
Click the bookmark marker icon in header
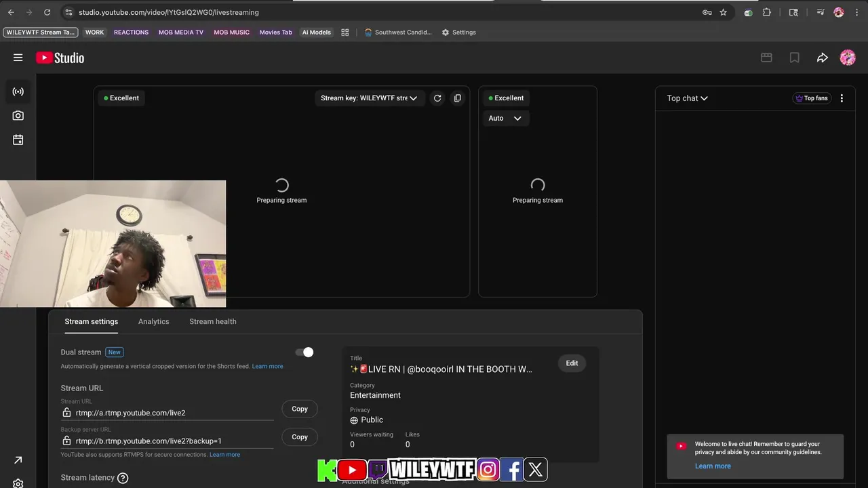point(794,58)
